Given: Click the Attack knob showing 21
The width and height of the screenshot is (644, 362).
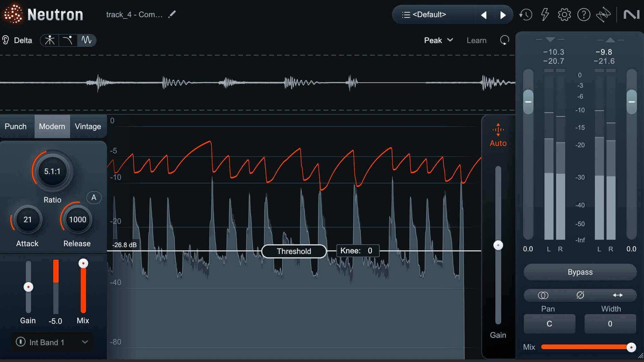Looking at the screenshot, I should tap(27, 220).
